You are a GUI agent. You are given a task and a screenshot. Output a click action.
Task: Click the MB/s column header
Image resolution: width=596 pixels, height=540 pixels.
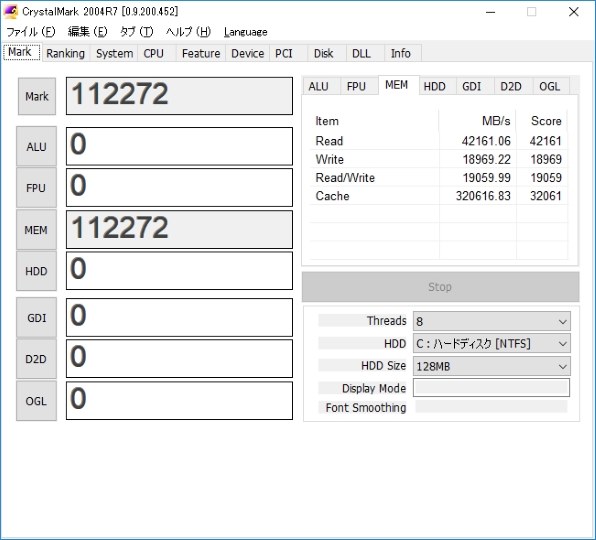coord(478,121)
